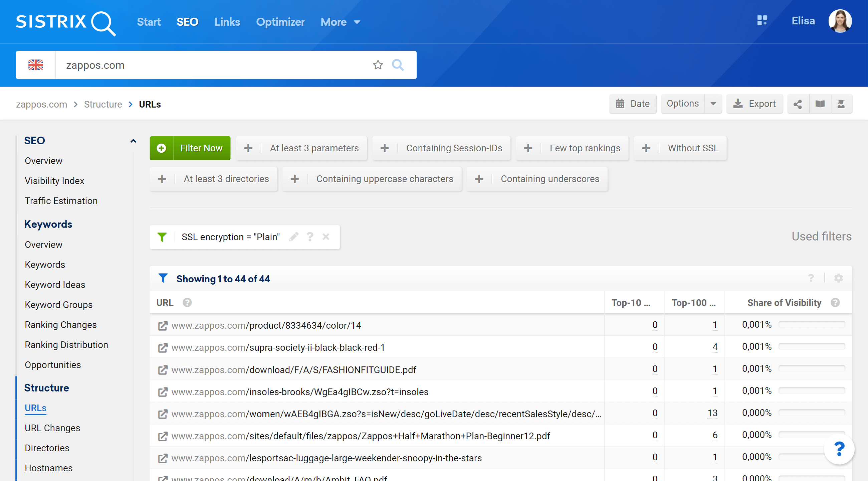Click the question mark on SSL encryption filter
The height and width of the screenshot is (481, 868).
pyautogui.click(x=310, y=236)
